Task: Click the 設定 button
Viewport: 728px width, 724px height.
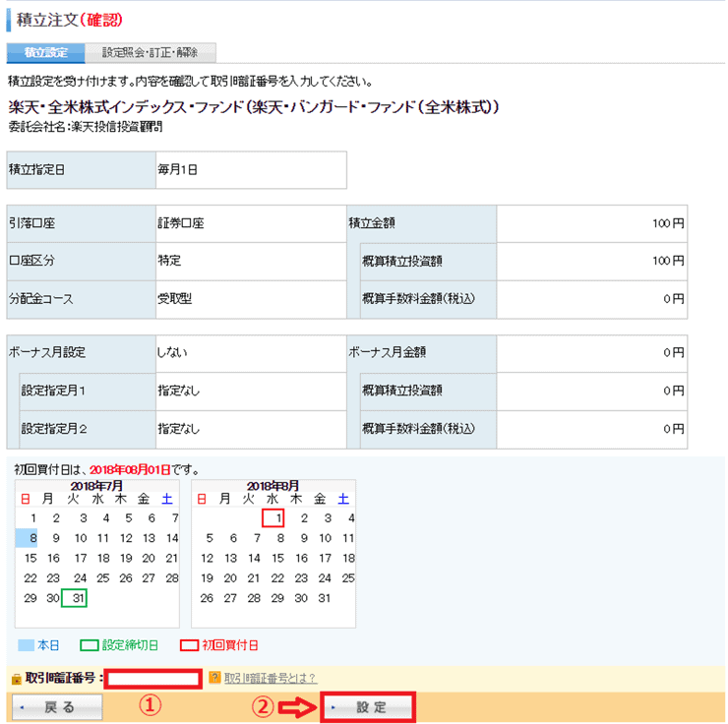Action: [368, 707]
